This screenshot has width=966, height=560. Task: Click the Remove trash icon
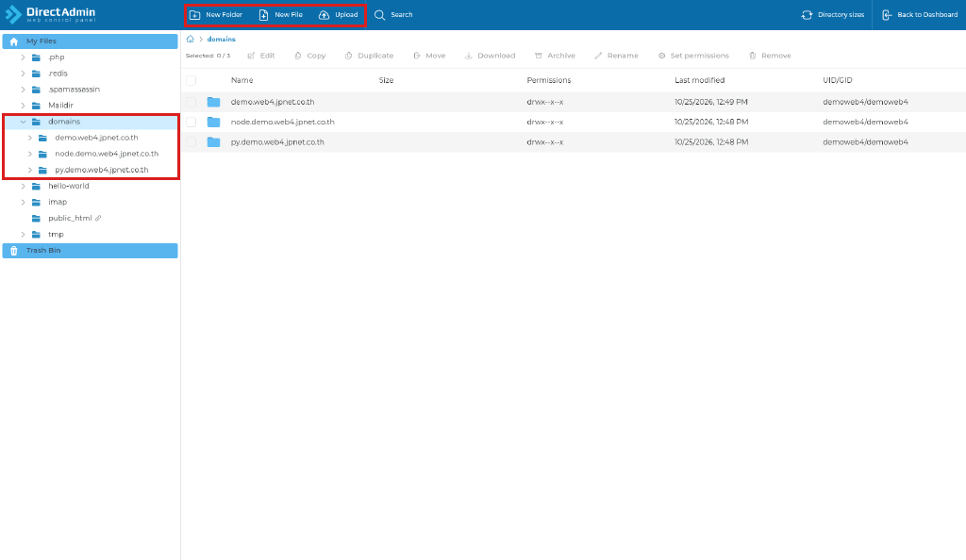752,56
